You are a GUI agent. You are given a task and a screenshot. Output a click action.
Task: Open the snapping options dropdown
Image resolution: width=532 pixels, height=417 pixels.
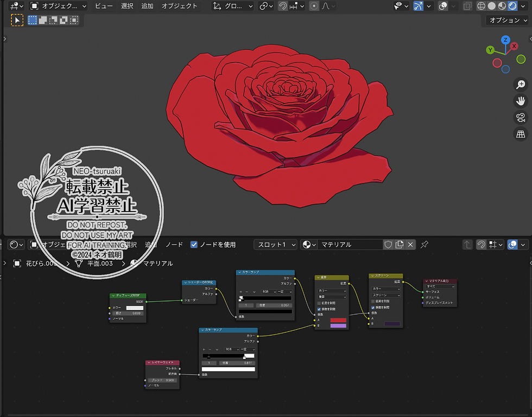[297, 6]
